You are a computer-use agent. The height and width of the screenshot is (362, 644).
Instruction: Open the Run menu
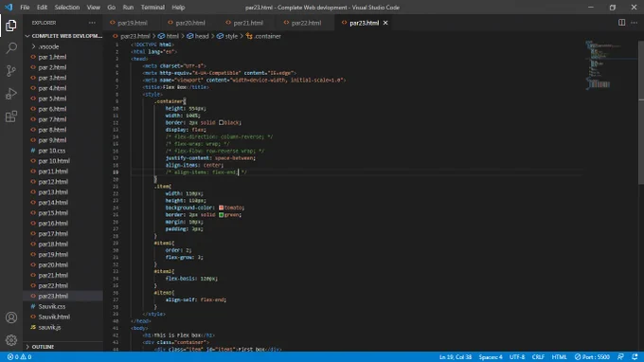pos(128,8)
